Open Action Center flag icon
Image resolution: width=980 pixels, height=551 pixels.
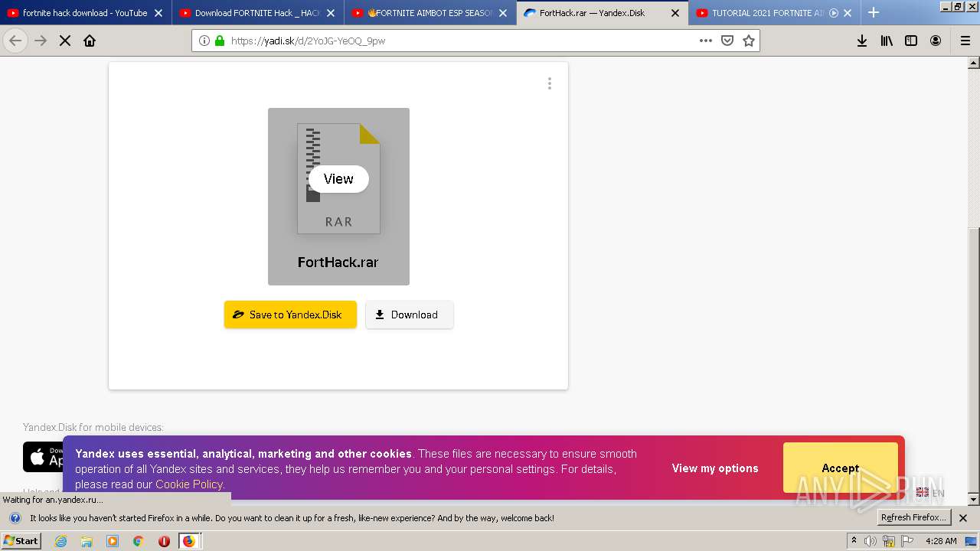click(x=907, y=541)
